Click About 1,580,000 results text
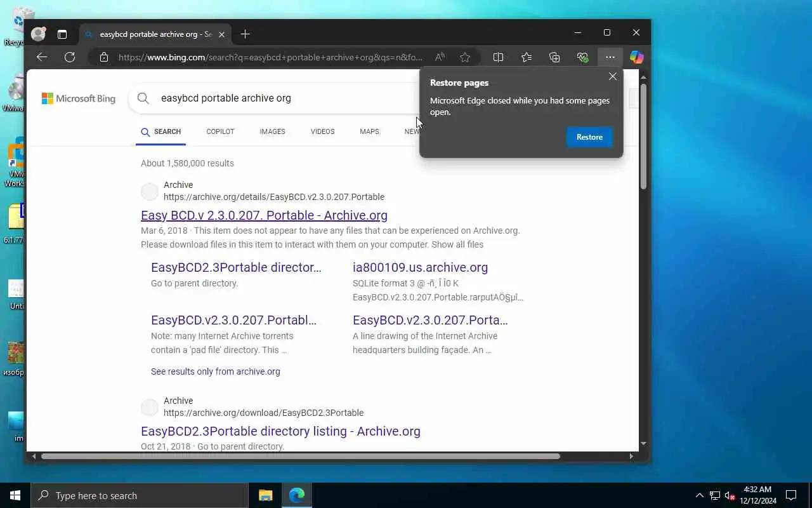This screenshot has width=812, height=508. click(x=187, y=163)
